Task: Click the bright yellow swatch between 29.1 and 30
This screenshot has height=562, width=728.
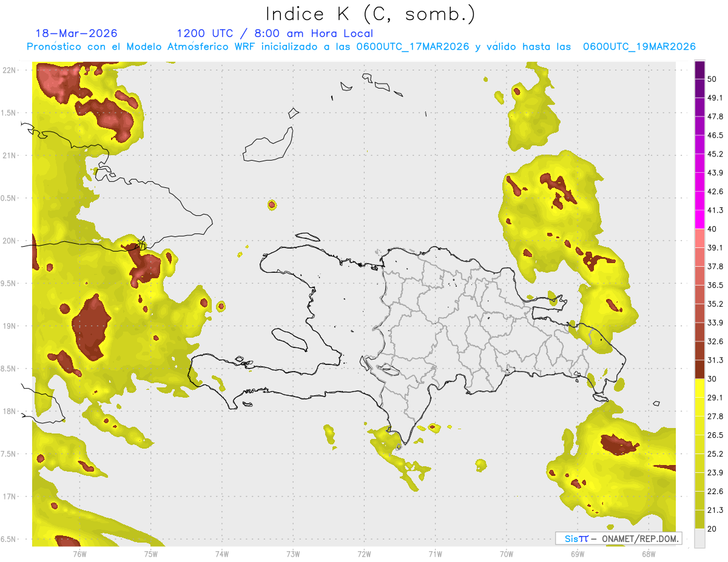Action: pos(700,388)
